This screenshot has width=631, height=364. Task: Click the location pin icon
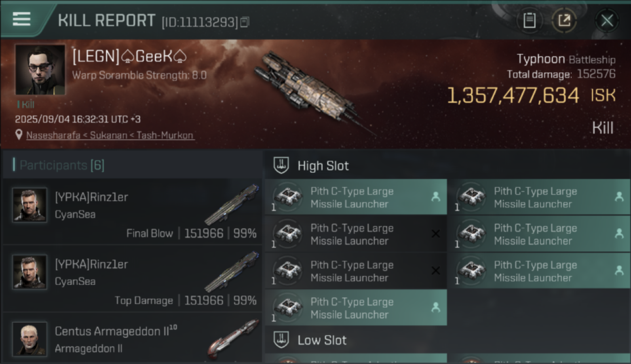tap(19, 135)
